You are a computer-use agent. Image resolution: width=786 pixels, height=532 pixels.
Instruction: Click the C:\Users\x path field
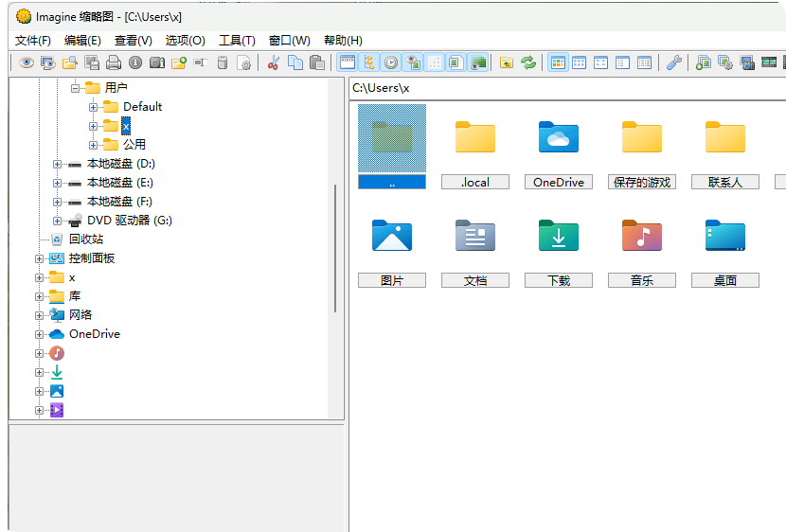pyautogui.click(x=567, y=88)
